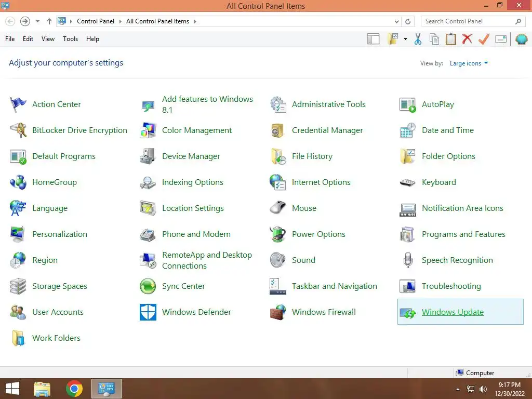Click the red X Delete toolbar icon

pos(467,38)
